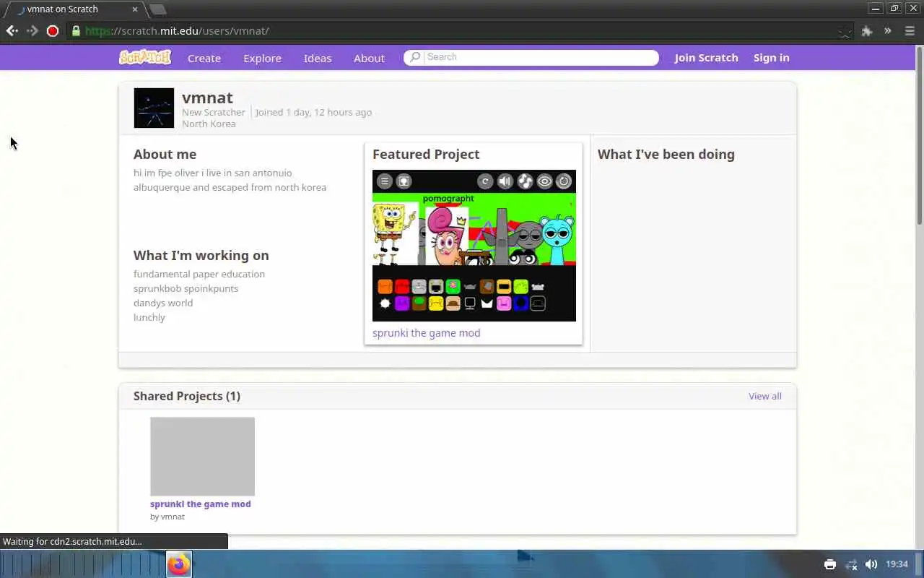The image size is (924, 578).
Task: Click the 'Shared Projects (1)' heading
Action: [x=187, y=396]
